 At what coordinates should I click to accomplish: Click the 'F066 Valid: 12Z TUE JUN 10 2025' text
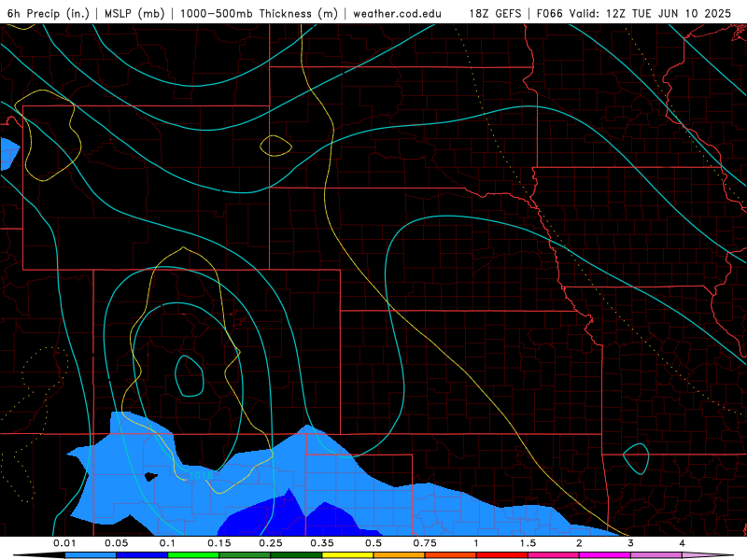tap(634, 13)
